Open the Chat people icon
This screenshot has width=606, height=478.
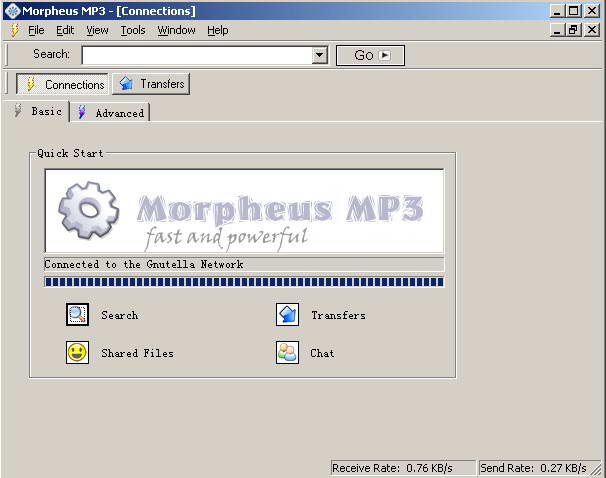287,352
